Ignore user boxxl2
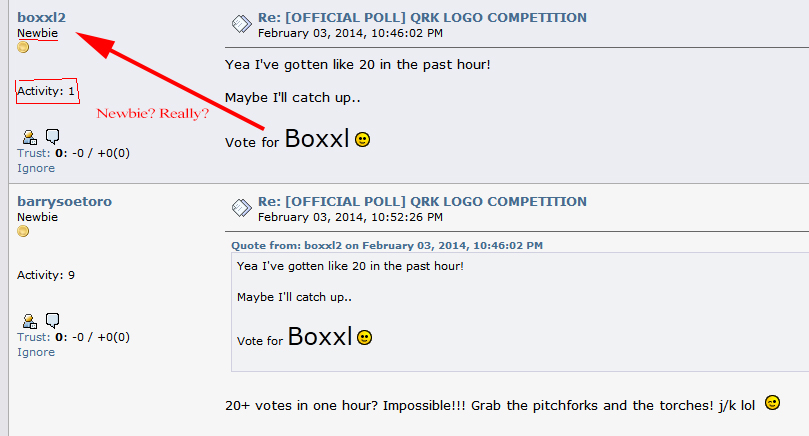 click(x=36, y=168)
